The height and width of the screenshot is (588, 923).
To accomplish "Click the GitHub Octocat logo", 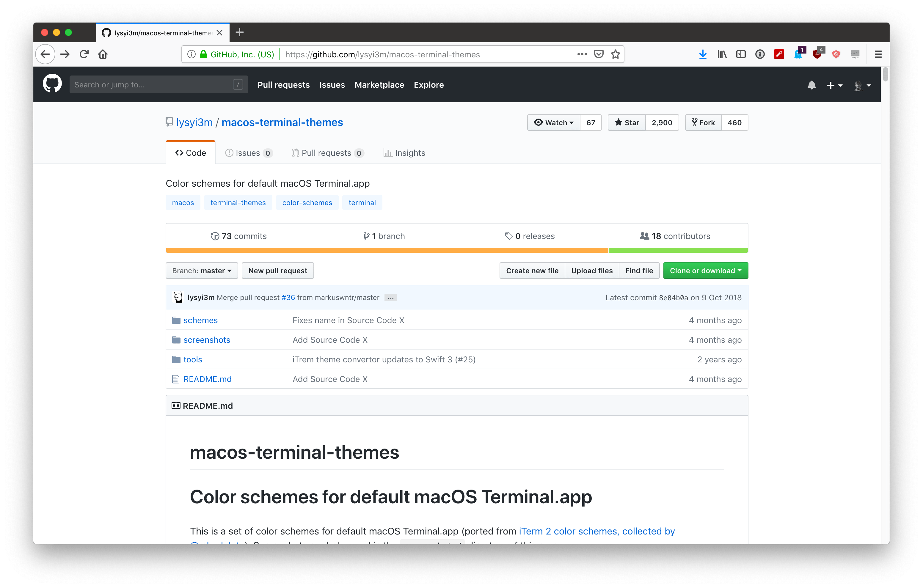I will pyautogui.click(x=52, y=84).
